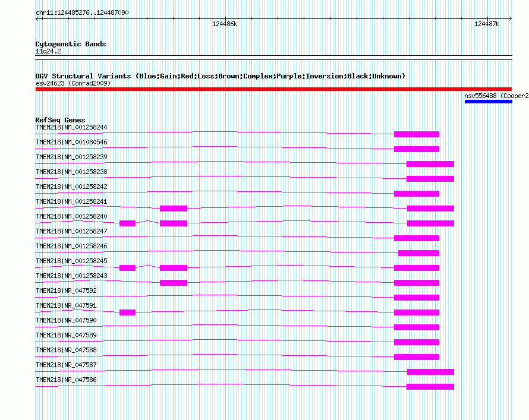Click the right exon of NM_001258241

pos(430,209)
